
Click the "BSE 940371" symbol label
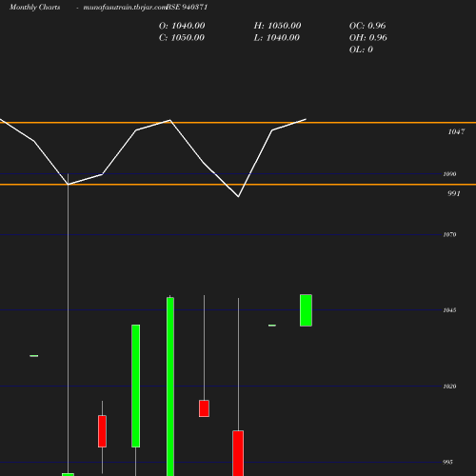188,8
